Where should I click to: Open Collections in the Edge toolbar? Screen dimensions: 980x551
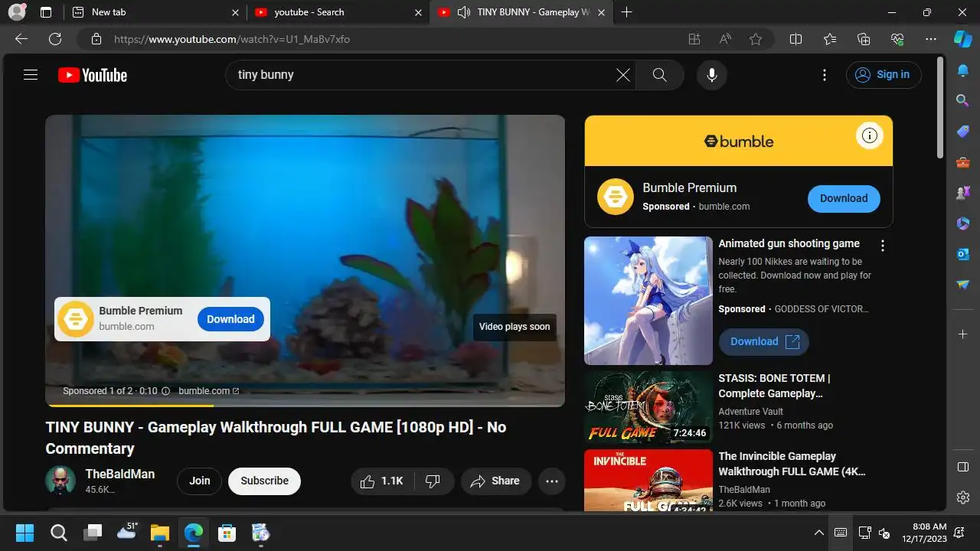click(864, 39)
